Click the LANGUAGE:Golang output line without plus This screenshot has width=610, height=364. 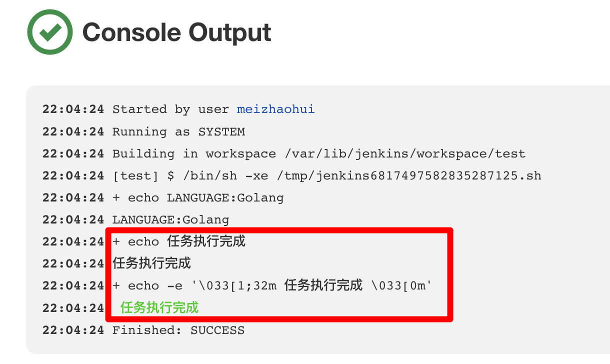[x=170, y=220]
